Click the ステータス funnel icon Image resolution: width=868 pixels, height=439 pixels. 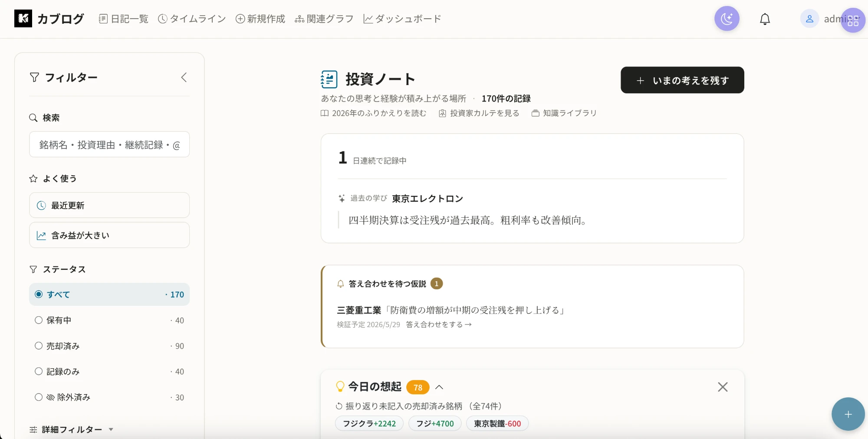point(33,269)
